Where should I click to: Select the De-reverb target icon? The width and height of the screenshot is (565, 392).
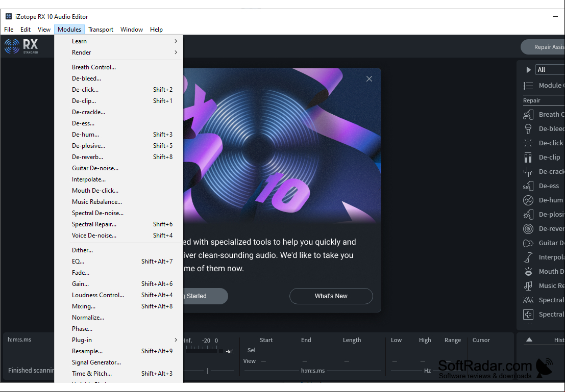(x=528, y=229)
